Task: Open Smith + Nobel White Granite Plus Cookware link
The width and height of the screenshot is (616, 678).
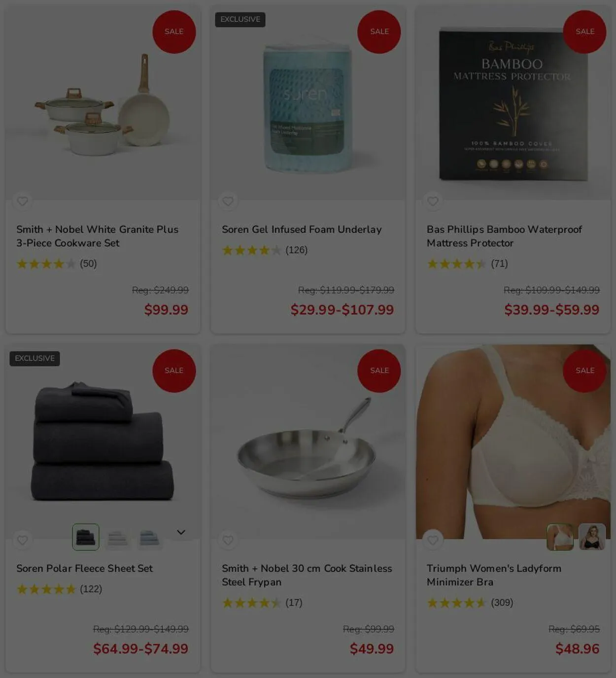Action: point(97,236)
